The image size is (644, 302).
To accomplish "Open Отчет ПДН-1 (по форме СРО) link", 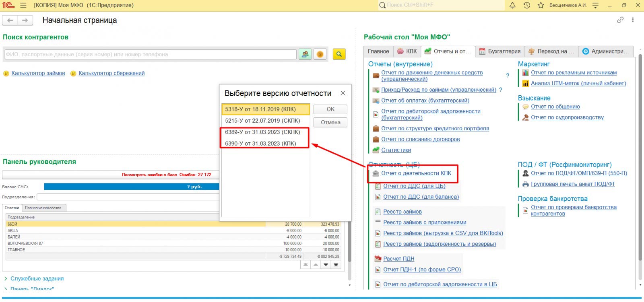I will [x=422, y=269].
